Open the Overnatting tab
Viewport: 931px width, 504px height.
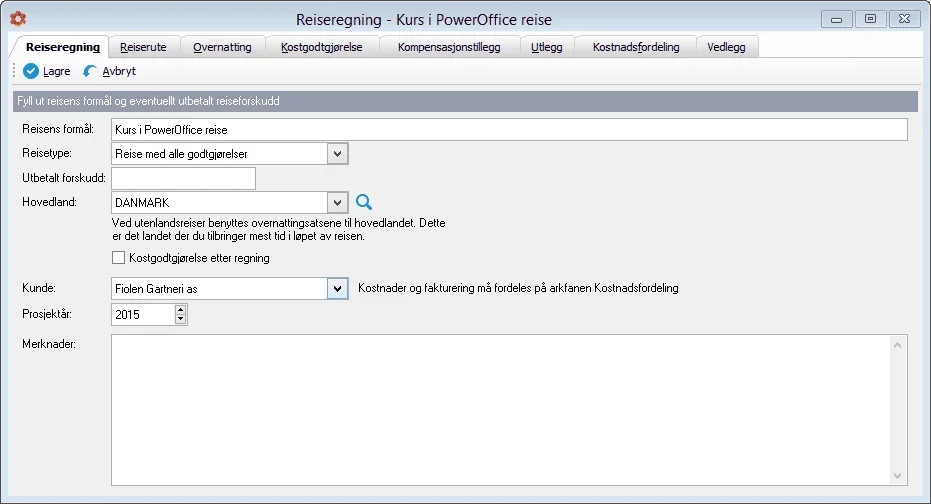[222, 47]
